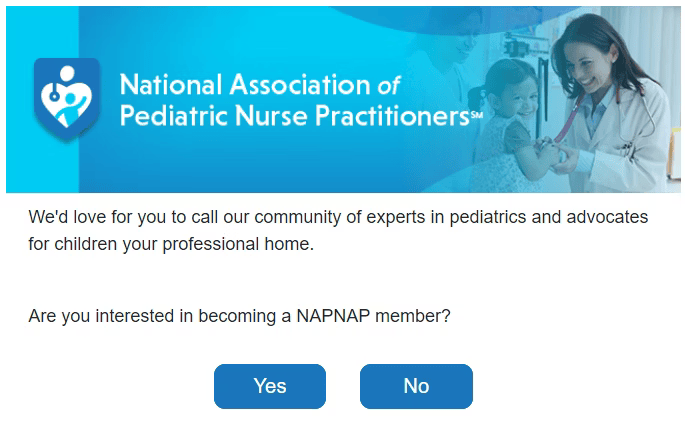
Task: Click the "We'd love for you" paragraph
Action: pos(338,230)
